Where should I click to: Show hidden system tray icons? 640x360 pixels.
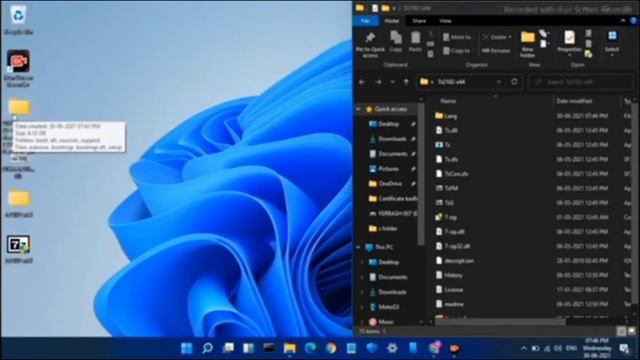[x=524, y=348]
